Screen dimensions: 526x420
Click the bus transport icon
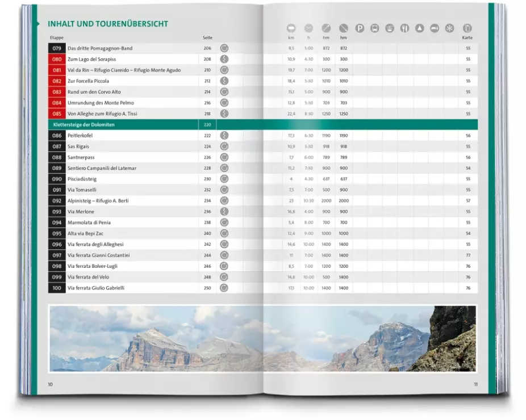pos(375,28)
